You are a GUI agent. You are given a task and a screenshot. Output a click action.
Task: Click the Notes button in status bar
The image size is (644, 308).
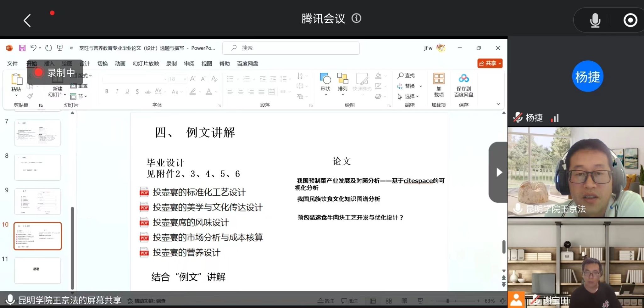pos(325,301)
